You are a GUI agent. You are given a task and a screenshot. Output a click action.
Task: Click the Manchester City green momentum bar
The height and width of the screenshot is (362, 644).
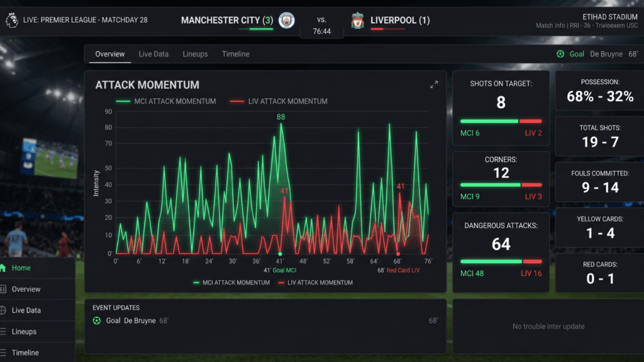(x=255, y=29)
